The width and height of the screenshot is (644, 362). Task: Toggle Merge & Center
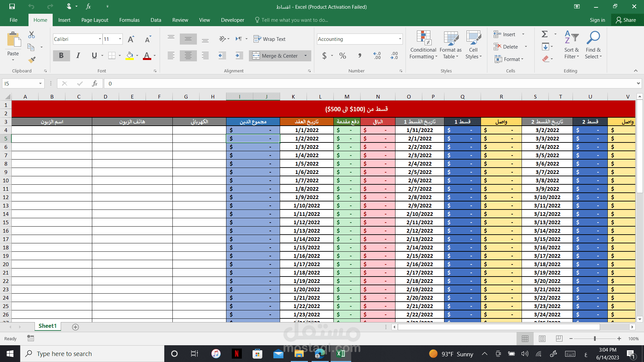click(275, 56)
